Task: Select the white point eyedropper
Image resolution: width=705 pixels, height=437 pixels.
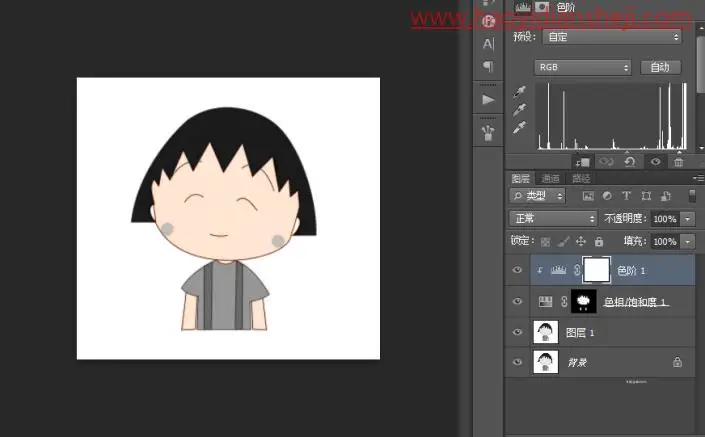Action: pyautogui.click(x=520, y=128)
